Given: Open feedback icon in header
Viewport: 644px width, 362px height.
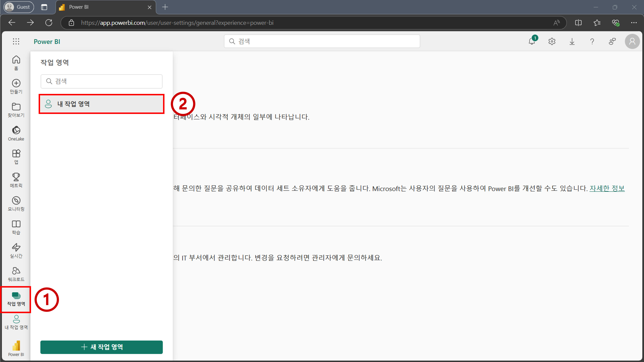Looking at the screenshot, I should 612,41.
